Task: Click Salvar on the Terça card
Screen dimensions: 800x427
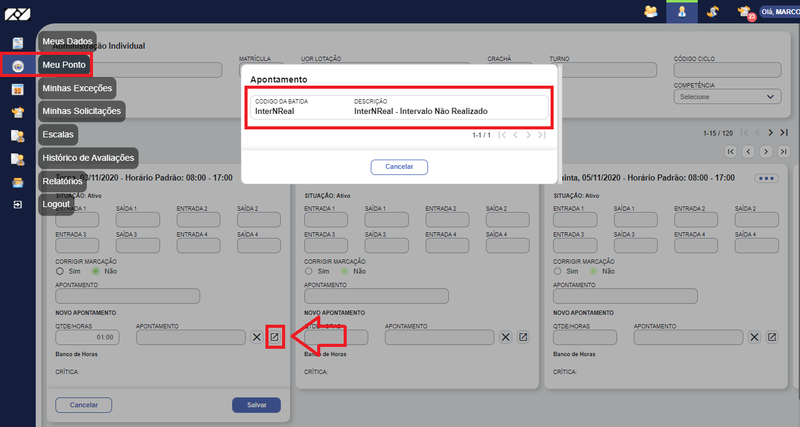Action: click(x=257, y=405)
